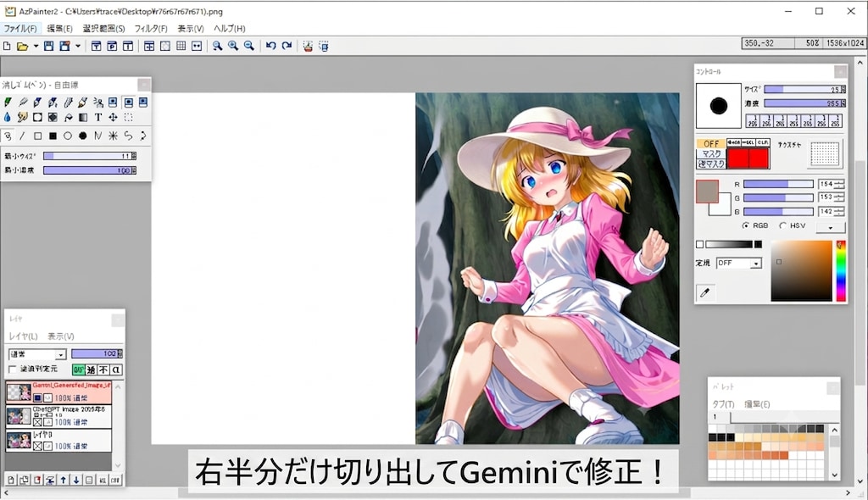
Task: Click inside the 最小サイズ slider
Action: 90,156
